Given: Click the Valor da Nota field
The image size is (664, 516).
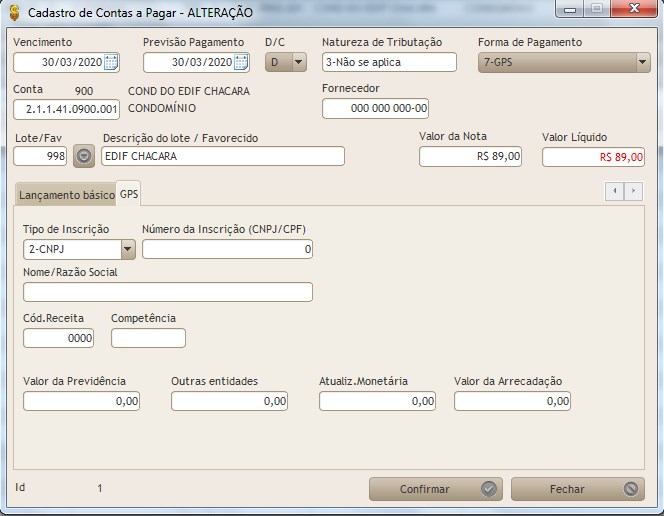Looking at the screenshot, I should 470,157.
